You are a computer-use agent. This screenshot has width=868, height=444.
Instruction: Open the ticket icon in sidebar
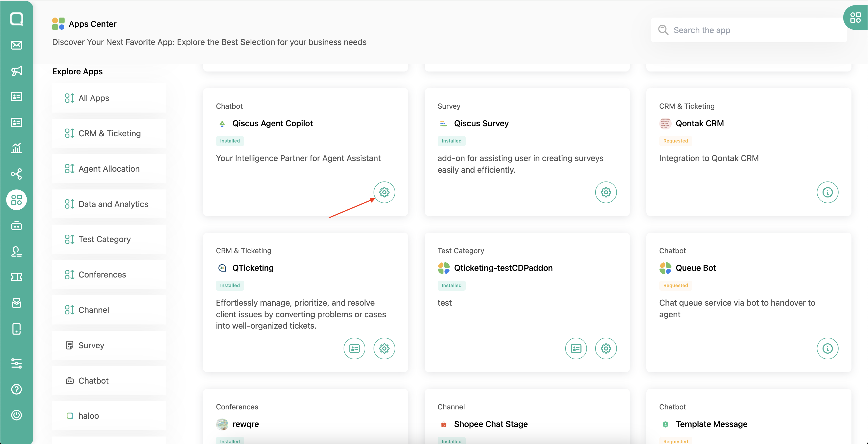coord(17,277)
